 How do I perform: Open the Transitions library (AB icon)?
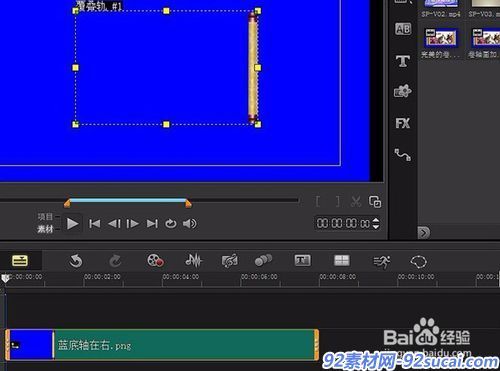(403, 29)
